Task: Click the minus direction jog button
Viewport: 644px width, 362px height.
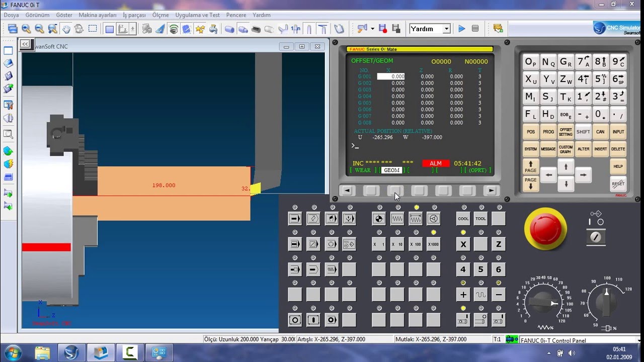Action: (x=499, y=295)
